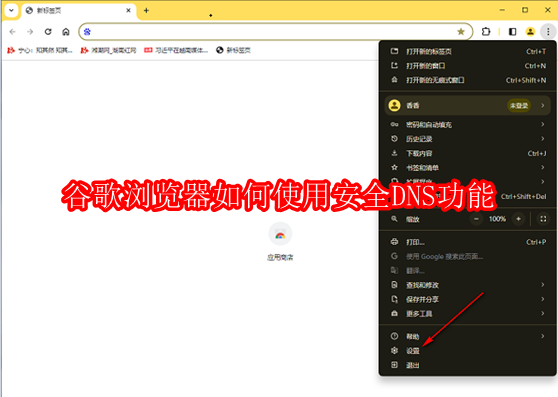Open the 应用商店 shortcut tile
The image size is (558, 397).
[x=280, y=241]
